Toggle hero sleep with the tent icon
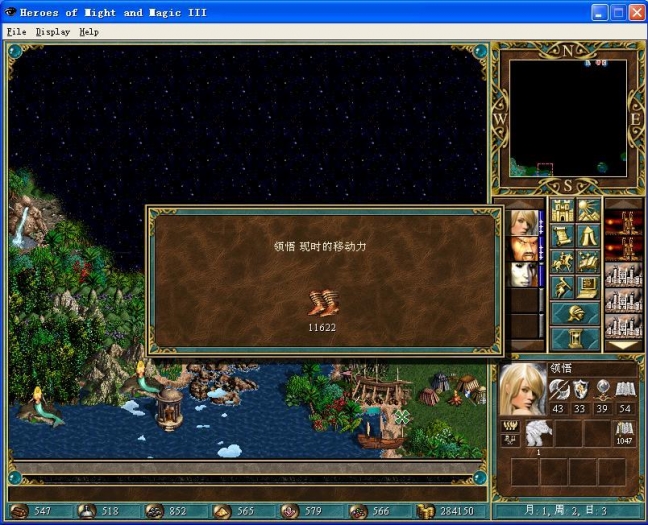The image size is (648, 525). tap(588, 236)
